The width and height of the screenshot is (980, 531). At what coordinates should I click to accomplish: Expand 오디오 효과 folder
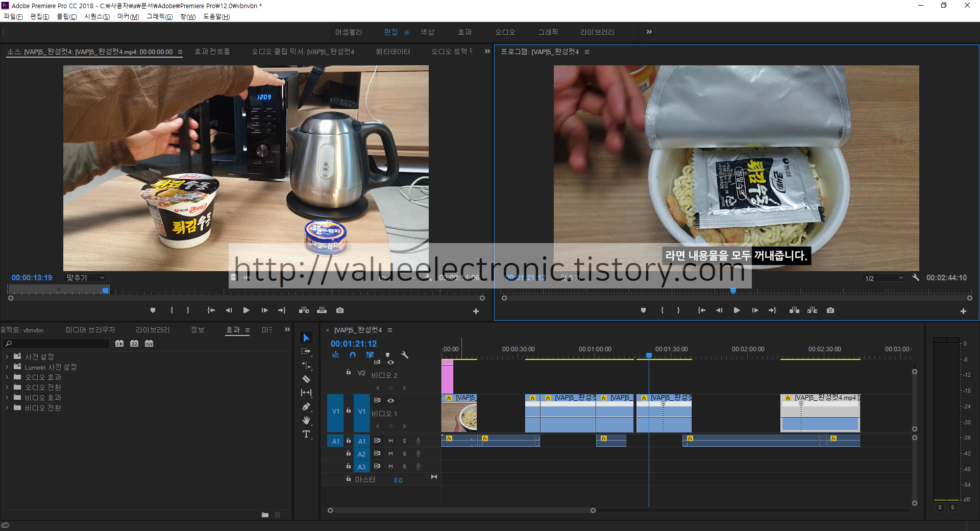click(7, 377)
